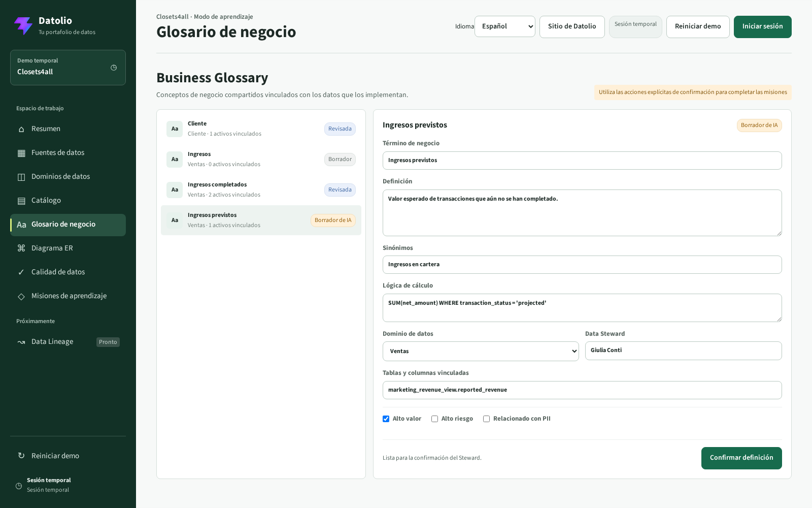
Task: Open Misiones de aprendizaje
Action: tap(68, 296)
